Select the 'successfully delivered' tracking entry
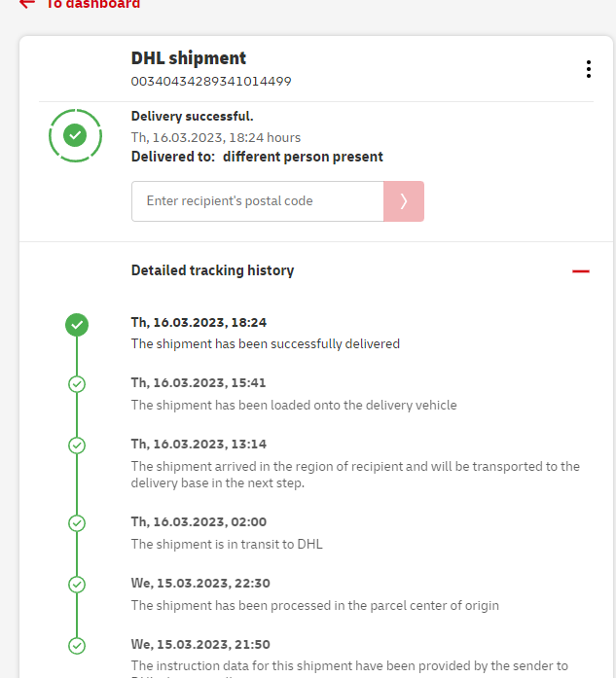This screenshot has width=616, height=678. [265, 343]
